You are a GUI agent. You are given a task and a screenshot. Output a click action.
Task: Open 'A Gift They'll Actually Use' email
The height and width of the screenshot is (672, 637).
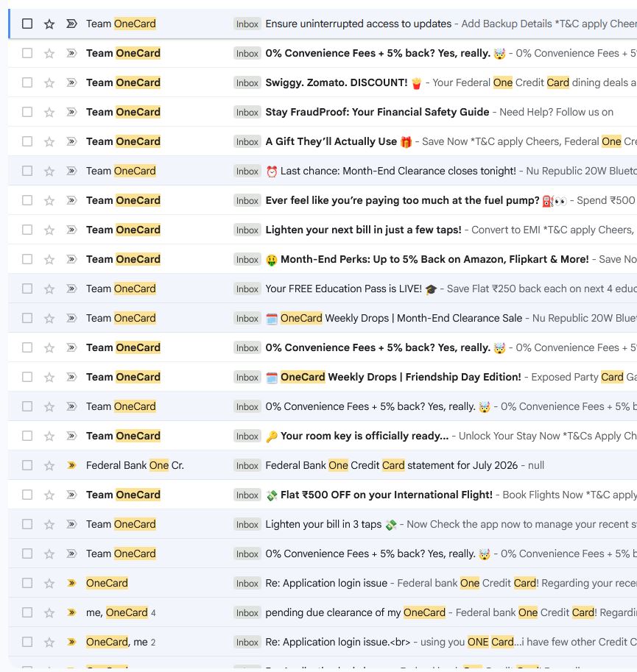[x=331, y=141]
